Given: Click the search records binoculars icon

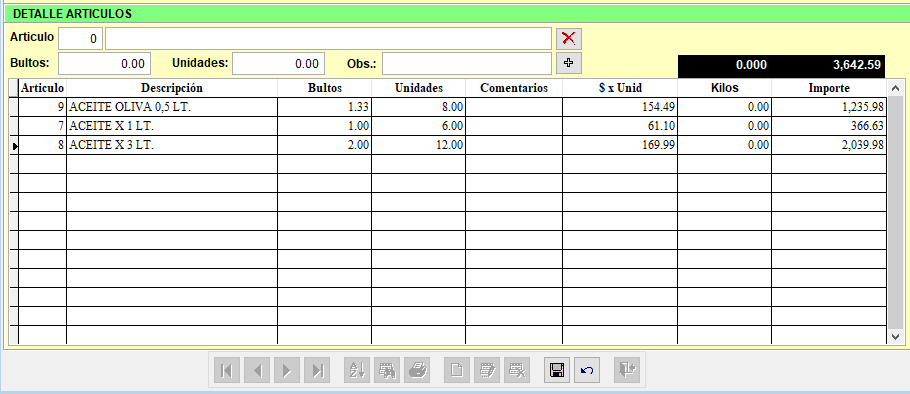Looking at the screenshot, I should click(x=387, y=370).
